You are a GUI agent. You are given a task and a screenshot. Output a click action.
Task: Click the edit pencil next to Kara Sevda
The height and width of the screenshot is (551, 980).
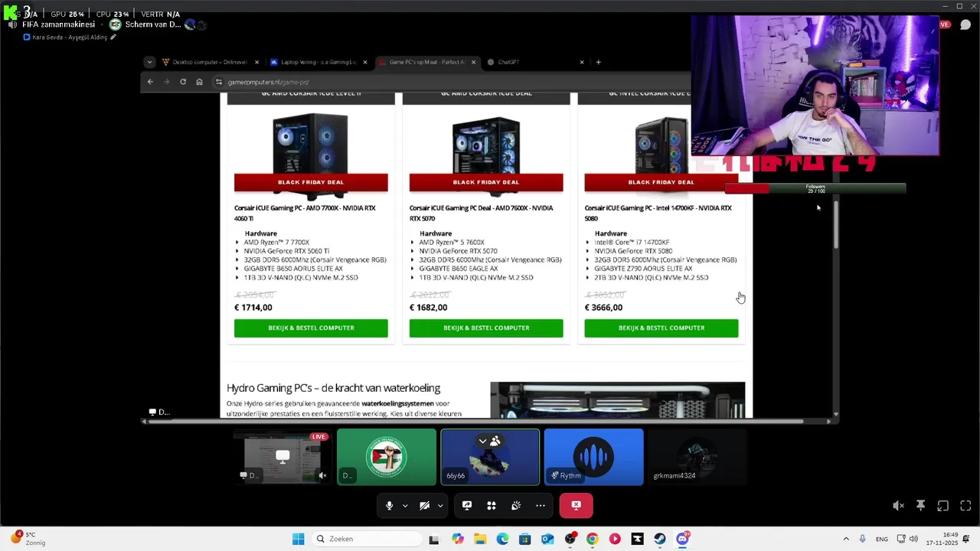click(113, 37)
